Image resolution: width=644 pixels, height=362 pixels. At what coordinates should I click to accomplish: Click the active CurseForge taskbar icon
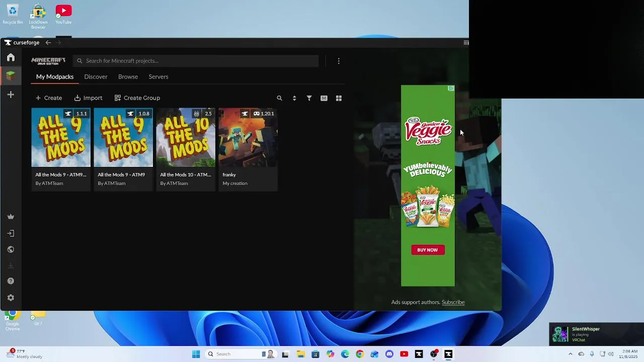(x=448, y=354)
